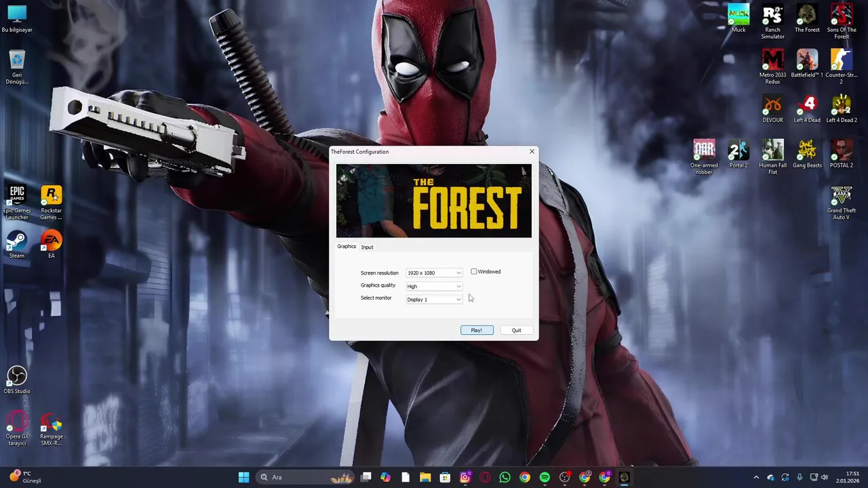Image resolution: width=868 pixels, height=488 pixels.
Task: Open the Graphics quality dropdown
Action: pyautogui.click(x=434, y=286)
